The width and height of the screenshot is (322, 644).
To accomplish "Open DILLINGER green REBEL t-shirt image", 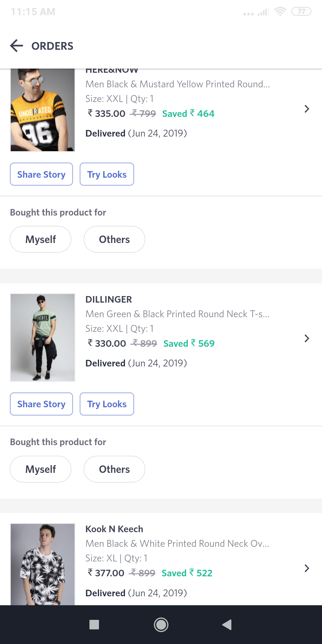I will [43, 338].
